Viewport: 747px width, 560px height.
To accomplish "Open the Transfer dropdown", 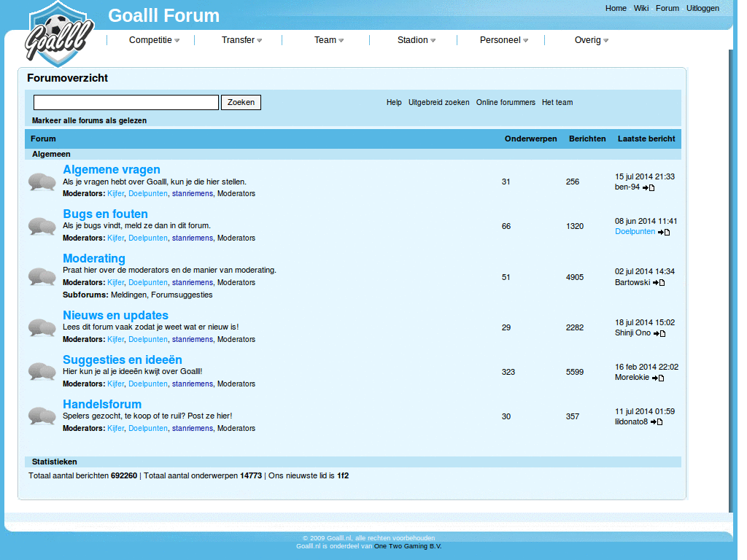I will [241, 40].
